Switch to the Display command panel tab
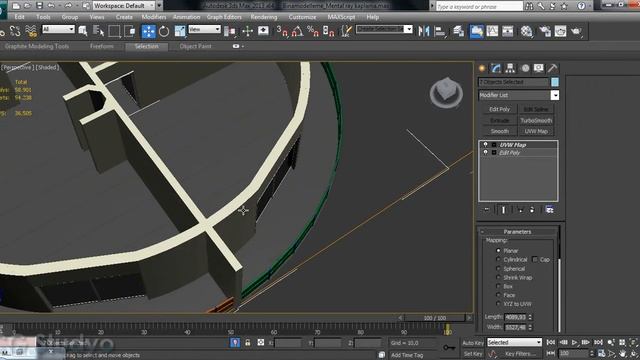This screenshot has width=640, height=360. coord(538,68)
